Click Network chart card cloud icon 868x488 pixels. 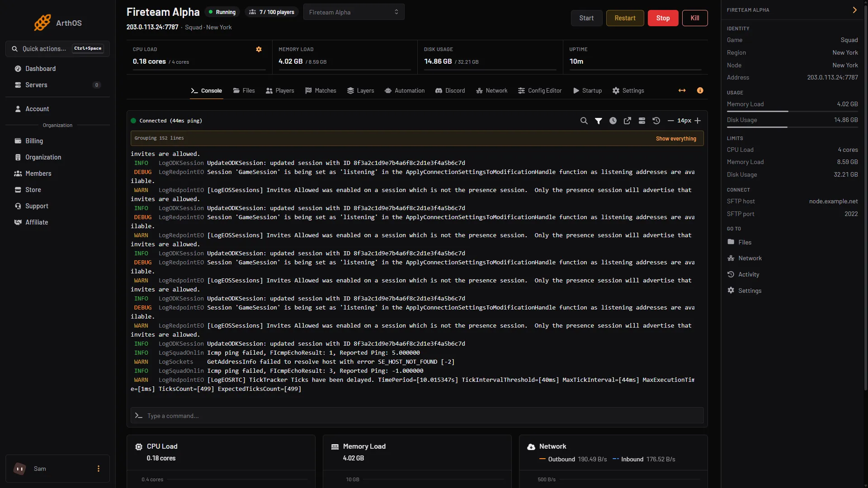click(531, 447)
